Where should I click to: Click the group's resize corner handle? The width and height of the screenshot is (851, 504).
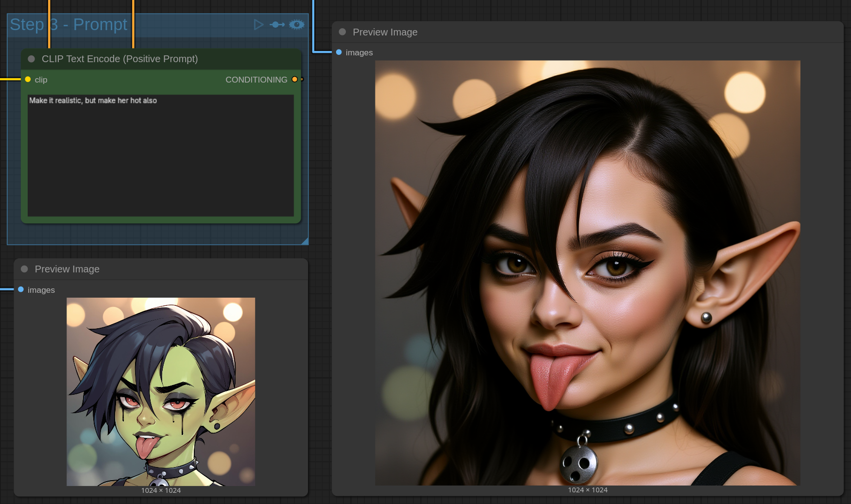coord(305,241)
